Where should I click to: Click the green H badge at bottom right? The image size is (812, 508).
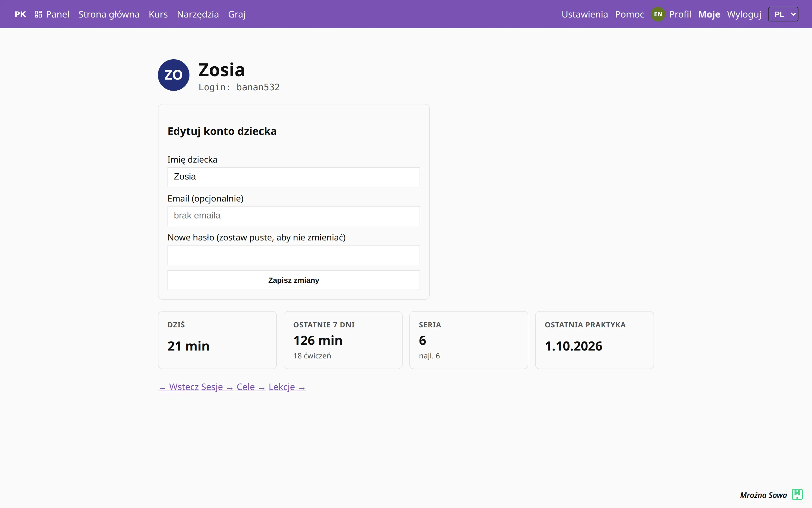[797, 494]
